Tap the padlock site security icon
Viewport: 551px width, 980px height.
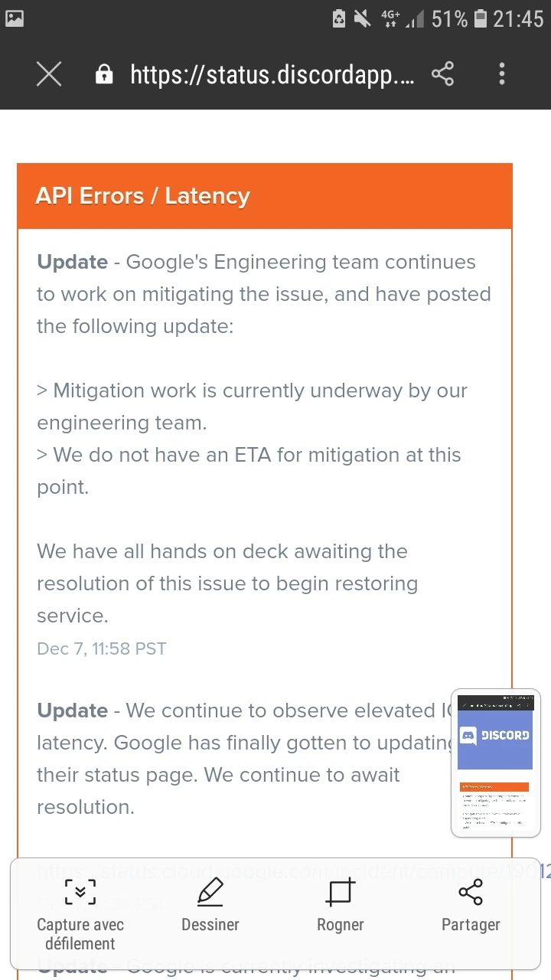[x=104, y=74]
